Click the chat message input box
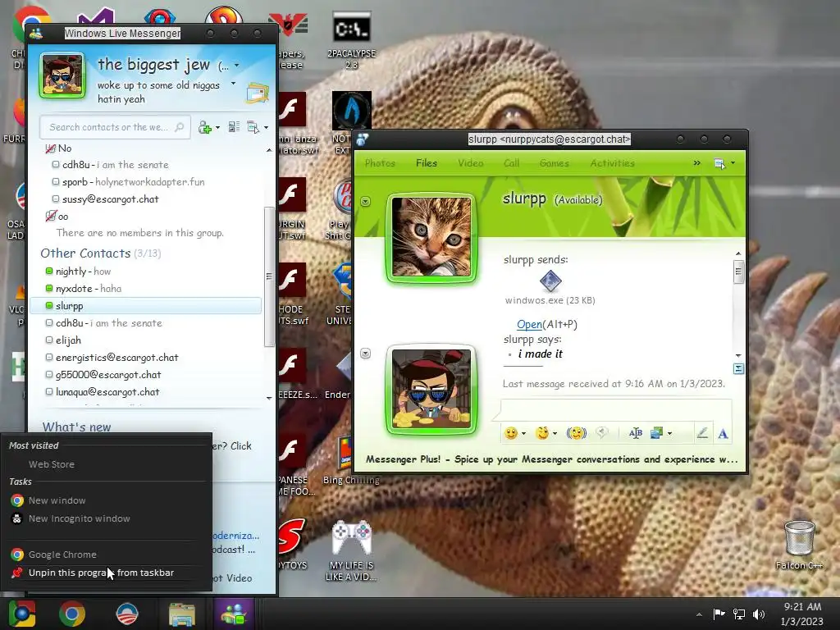 coord(616,409)
